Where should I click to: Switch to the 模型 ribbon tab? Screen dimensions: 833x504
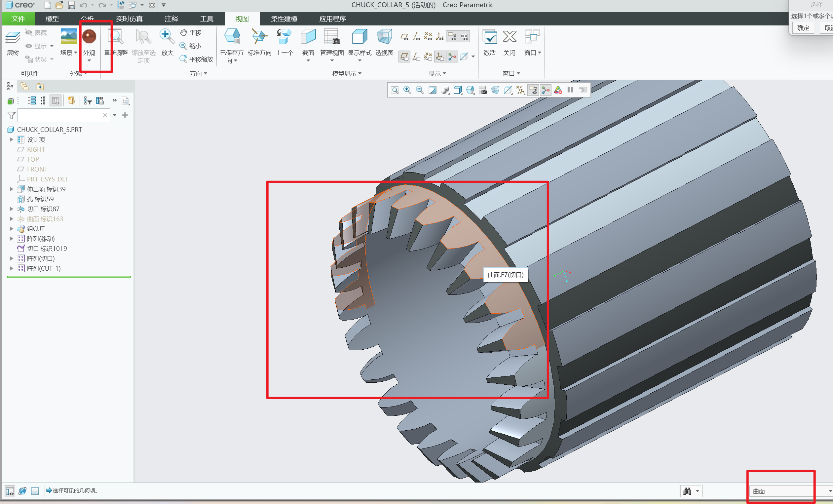pyautogui.click(x=52, y=19)
